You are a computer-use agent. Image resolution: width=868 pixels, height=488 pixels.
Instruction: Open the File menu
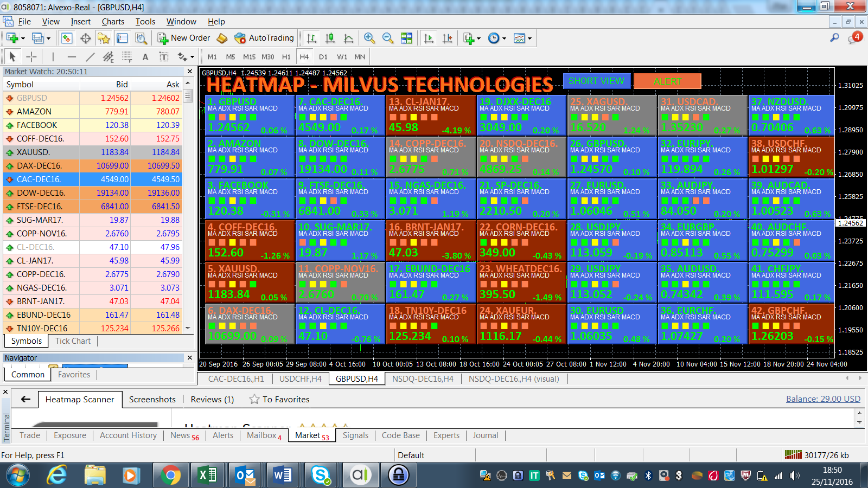tap(24, 22)
